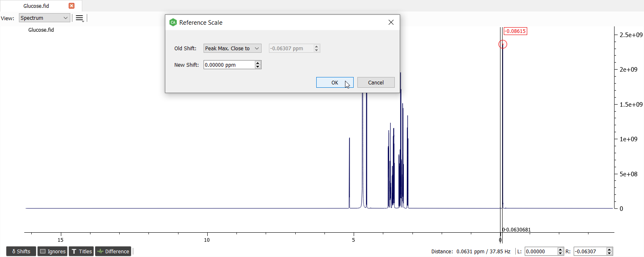The height and width of the screenshot is (257, 644).
Task: Toggle the δ Shifts button
Action: tap(21, 251)
